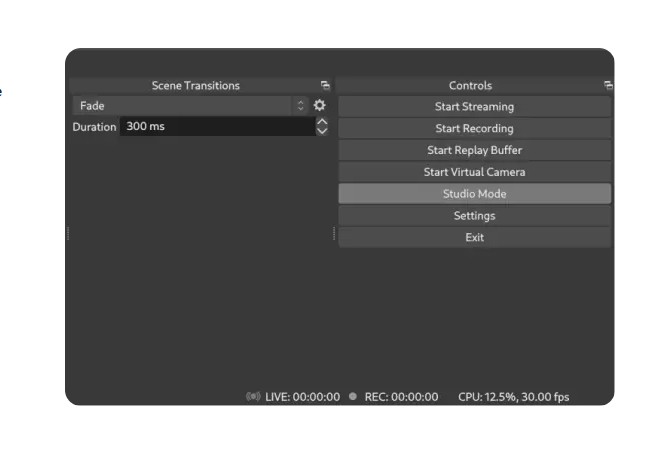Focus the Duration 300 ms field
This screenshot has height=468, width=659.
[217, 126]
